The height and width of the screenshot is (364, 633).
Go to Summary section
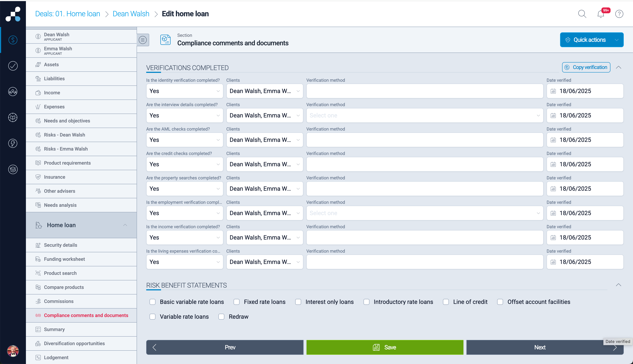pyautogui.click(x=81, y=329)
